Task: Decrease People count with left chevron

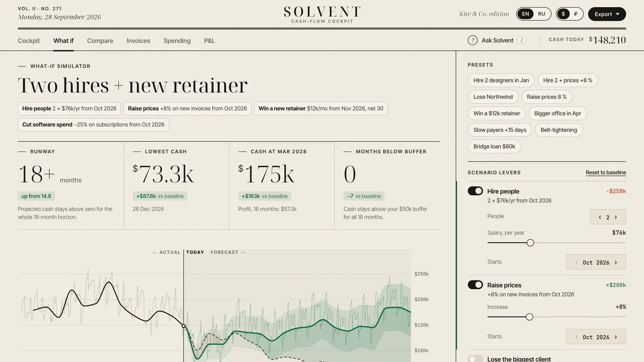Action: pyautogui.click(x=600, y=217)
